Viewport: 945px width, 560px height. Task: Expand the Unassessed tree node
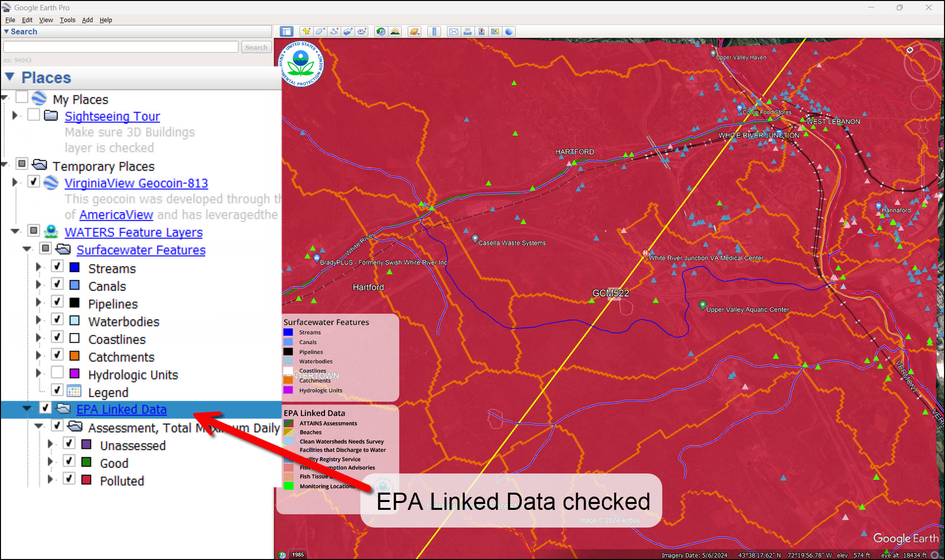pyautogui.click(x=50, y=444)
